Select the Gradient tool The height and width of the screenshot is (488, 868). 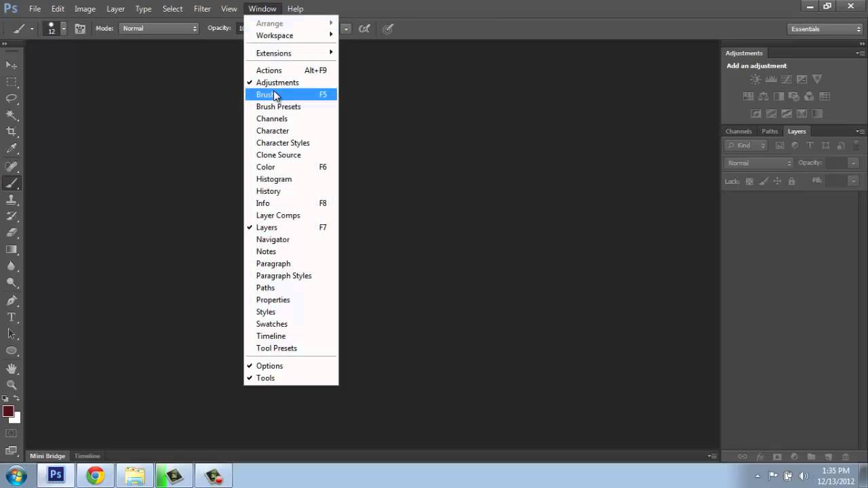point(12,250)
